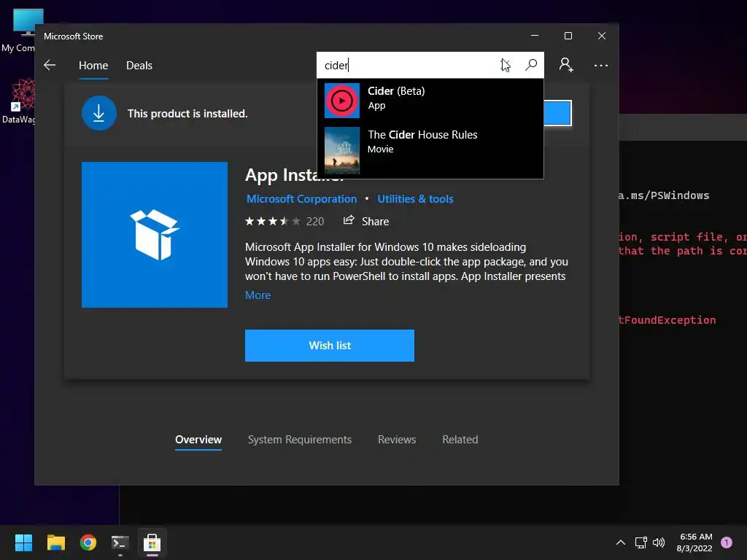Minimize the Microsoft Store window
747x560 pixels.
tap(535, 36)
